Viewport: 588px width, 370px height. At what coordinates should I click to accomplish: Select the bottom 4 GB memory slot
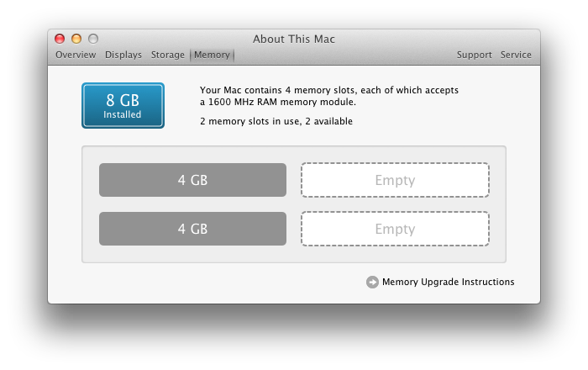[192, 229]
